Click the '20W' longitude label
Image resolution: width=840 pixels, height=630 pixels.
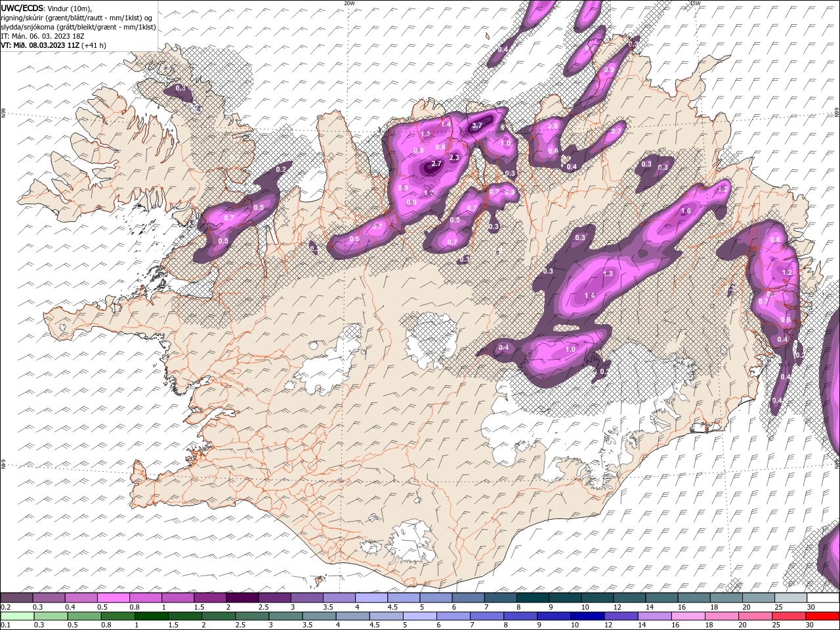pyautogui.click(x=349, y=3)
